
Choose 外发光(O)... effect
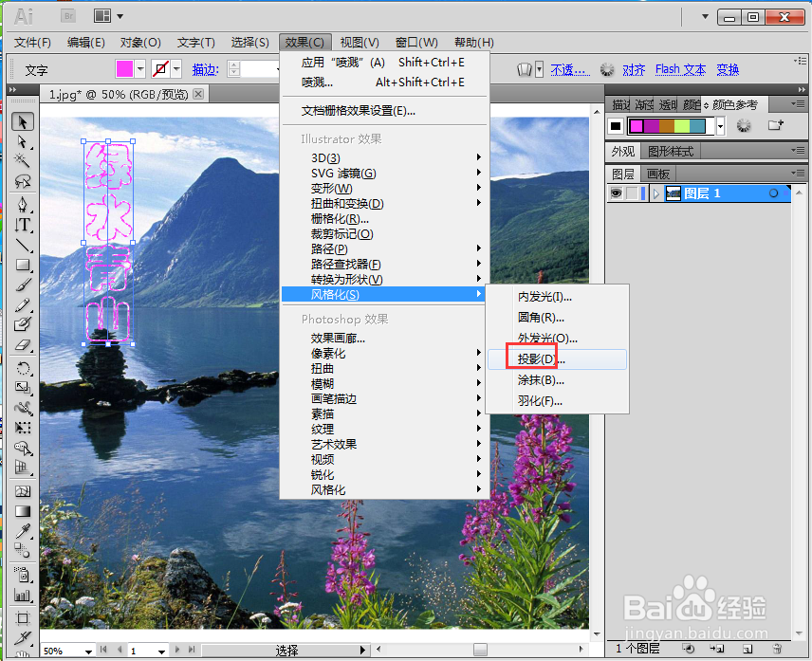(557, 338)
